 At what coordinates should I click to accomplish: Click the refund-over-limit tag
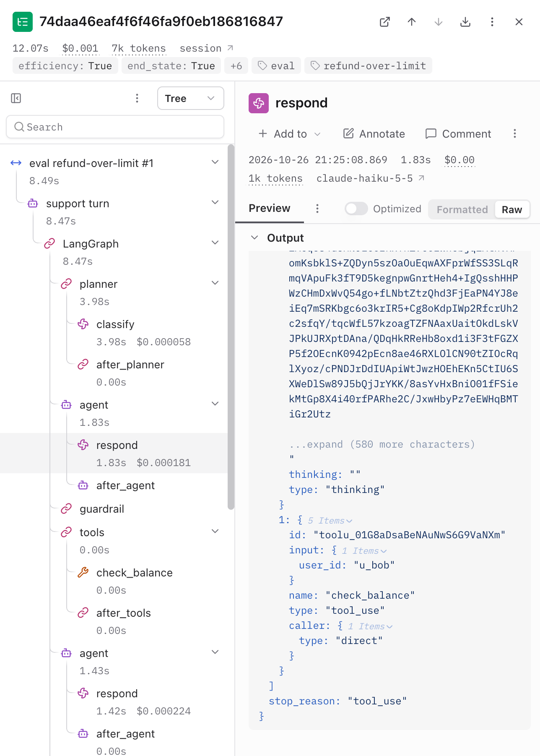pos(368,66)
